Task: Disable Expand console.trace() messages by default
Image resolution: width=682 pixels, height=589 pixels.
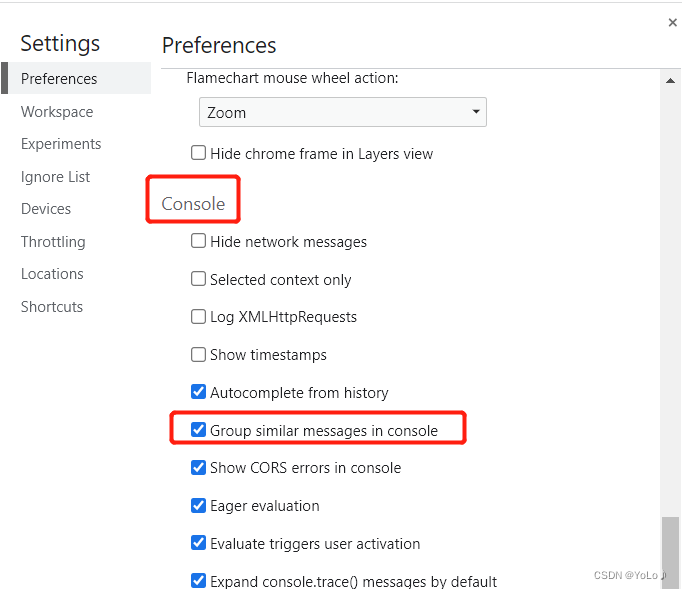Action: point(199,580)
